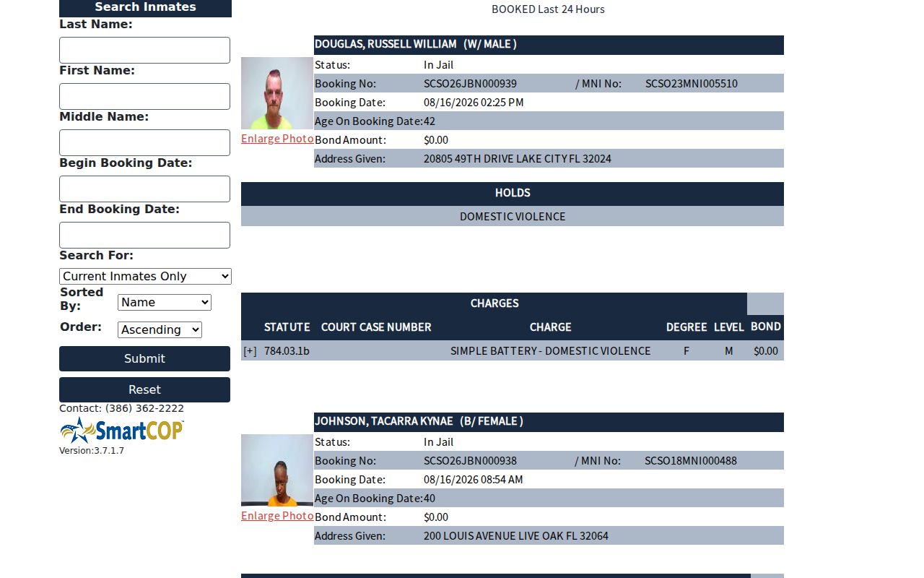Reset the search form

pyautogui.click(x=144, y=389)
